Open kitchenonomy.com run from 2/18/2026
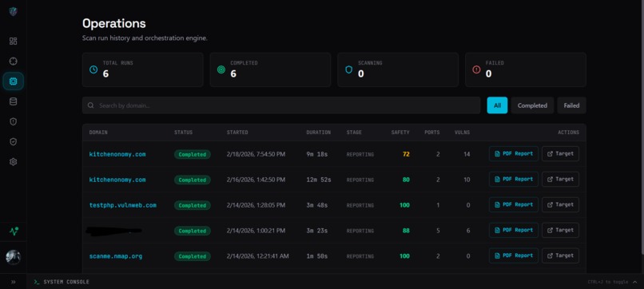644x289 pixels. point(117,154)
